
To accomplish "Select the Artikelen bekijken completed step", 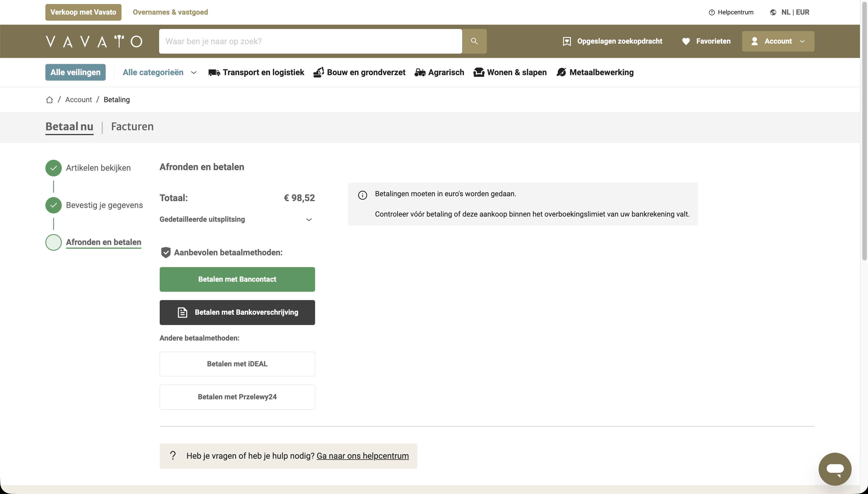I will point(54,168).
